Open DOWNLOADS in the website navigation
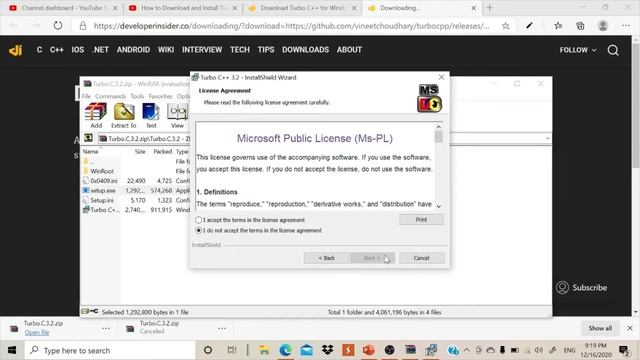Viewport: 640px width, 360px height. pos(305,50)
